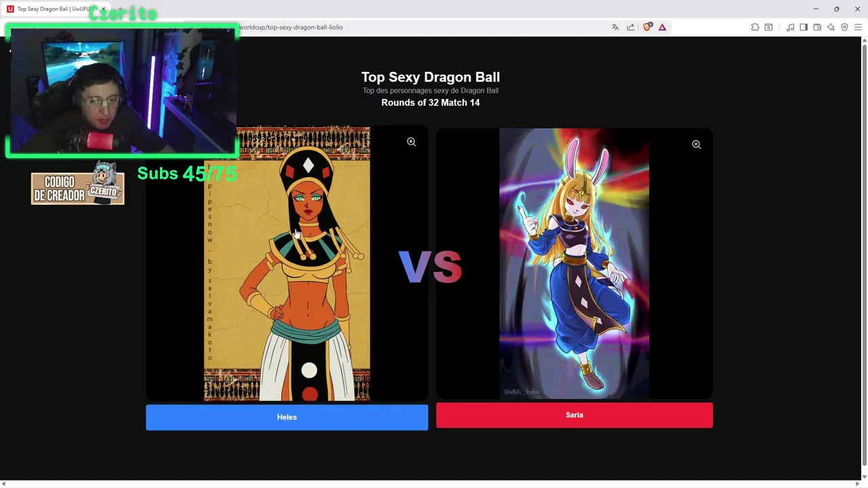The height and width of the screenshot is (488, 868).
Task: Click the tab search icon in toolbar
Action: [768, 27]
